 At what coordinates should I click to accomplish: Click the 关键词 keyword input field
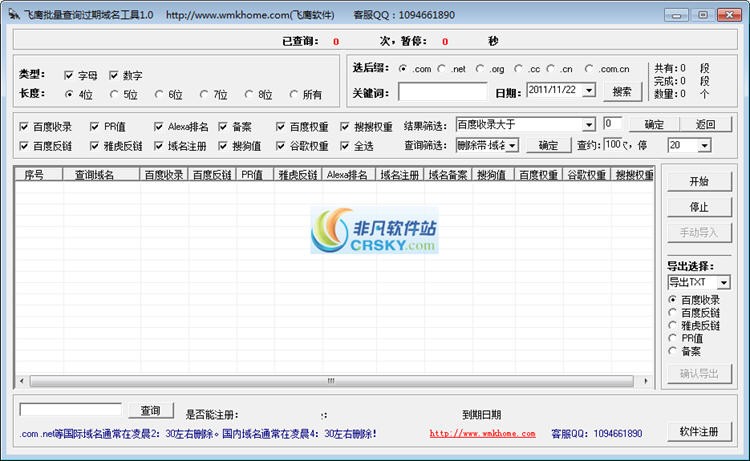(442, 92)
